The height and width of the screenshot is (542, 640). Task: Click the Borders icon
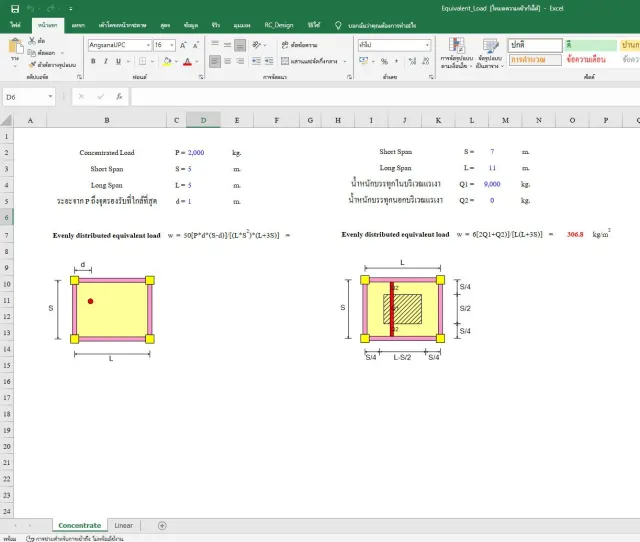pyautogui.click(x=142, y=61)
